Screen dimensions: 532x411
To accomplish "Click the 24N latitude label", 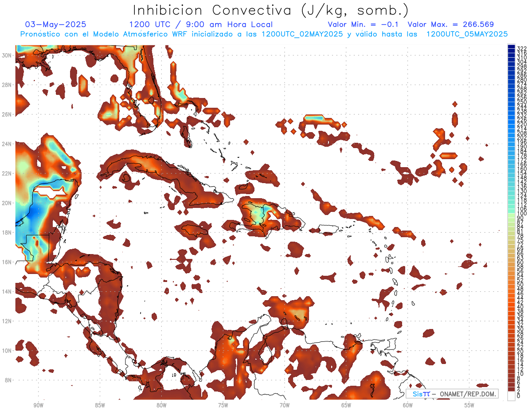I will click(7, 144).
